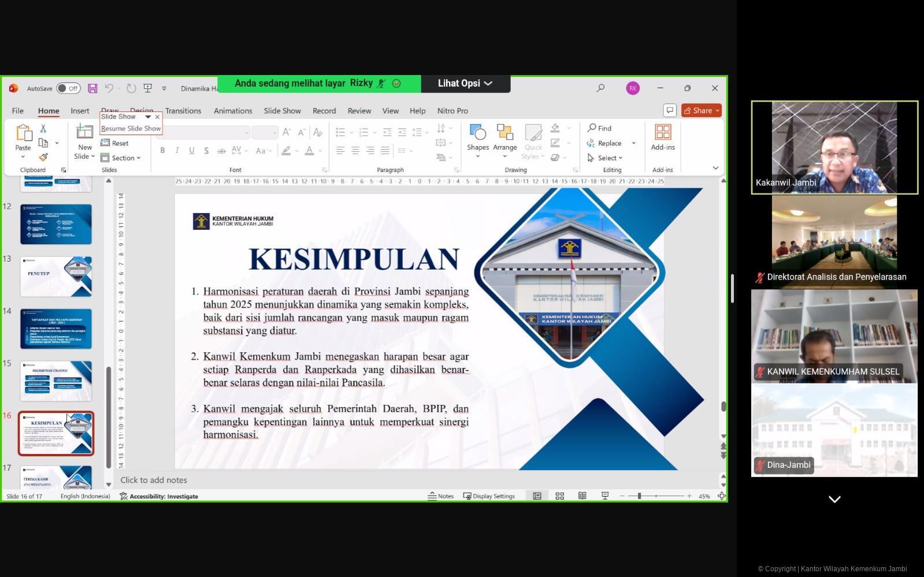
Task: Select the Shapes gallery icon
Action: pos(478,133)
